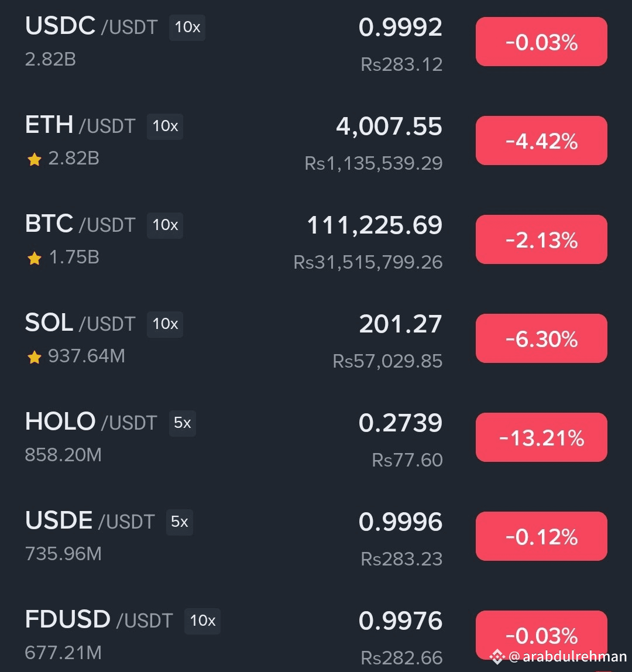Toggle the favorite star beside BTC volume
The width and height of the screenshot is (632, 672).
(35, 258)
